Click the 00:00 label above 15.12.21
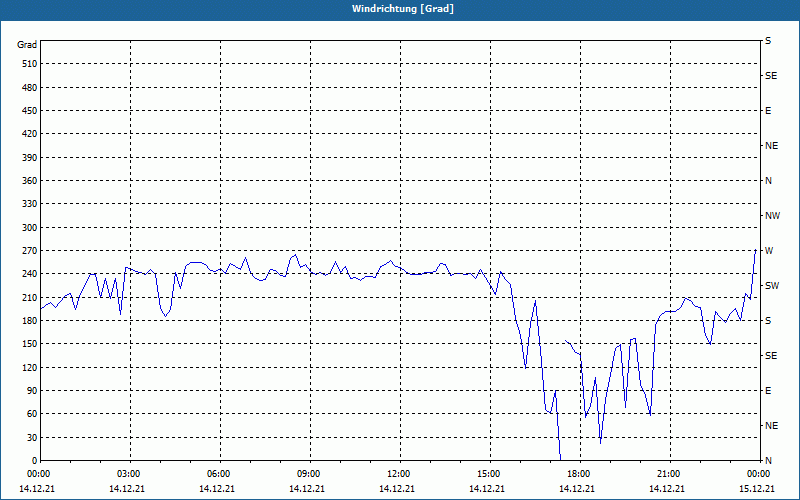 tap(759, 473)
